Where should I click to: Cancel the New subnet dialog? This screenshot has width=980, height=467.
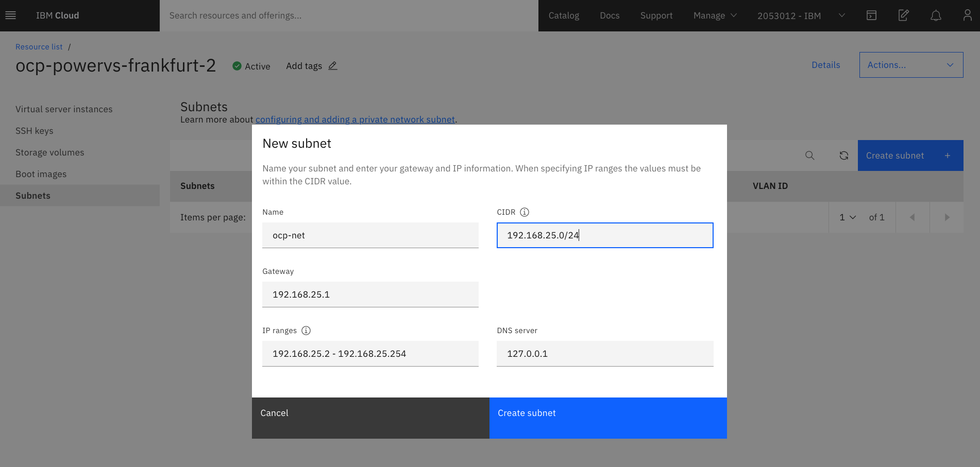[370, 418]
